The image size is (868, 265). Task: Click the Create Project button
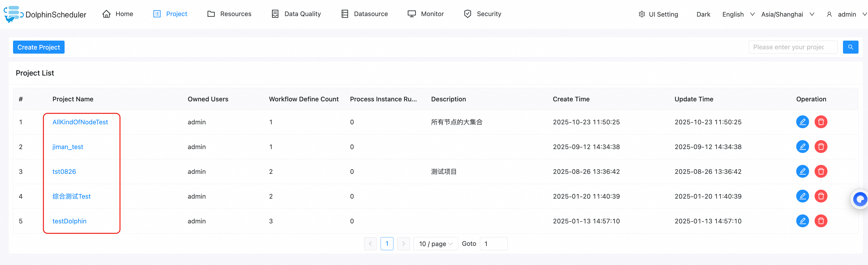pyautogui.click(x=39, y=47)
